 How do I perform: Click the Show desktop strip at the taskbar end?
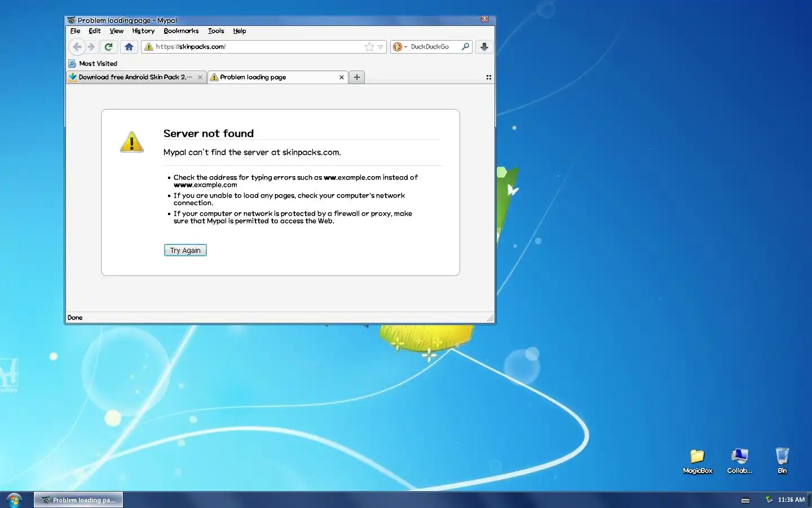tap(809, 500)
